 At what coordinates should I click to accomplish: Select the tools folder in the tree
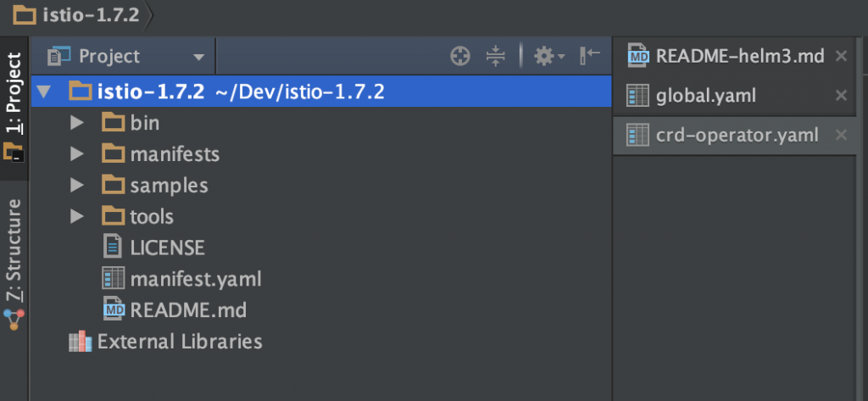point(151,216)
